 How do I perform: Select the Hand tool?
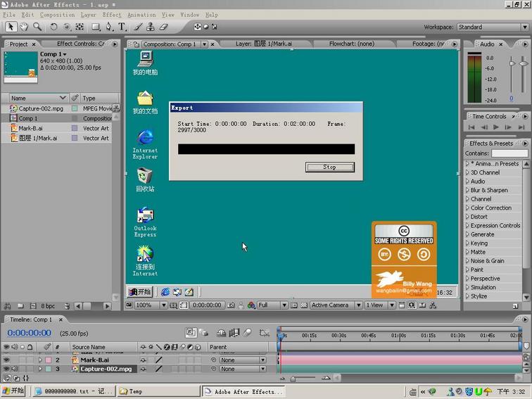[24, 27]
